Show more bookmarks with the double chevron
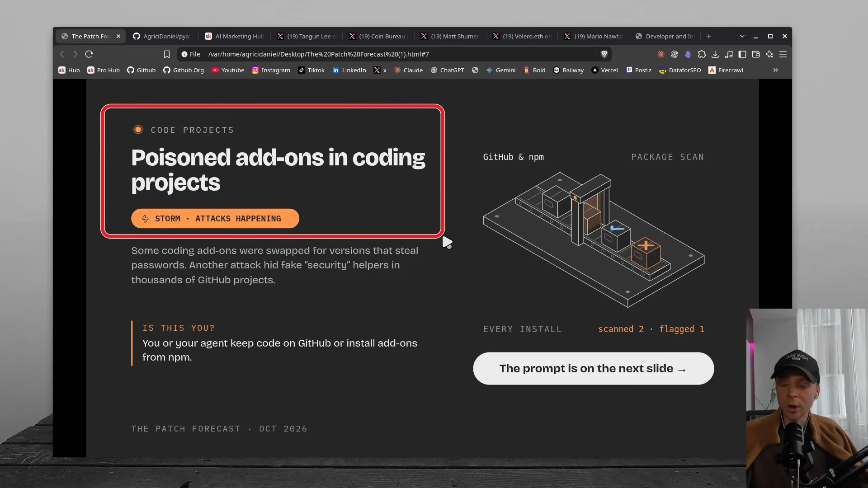The width and height of the screenshot is (868, 488). tap(776, 70)
